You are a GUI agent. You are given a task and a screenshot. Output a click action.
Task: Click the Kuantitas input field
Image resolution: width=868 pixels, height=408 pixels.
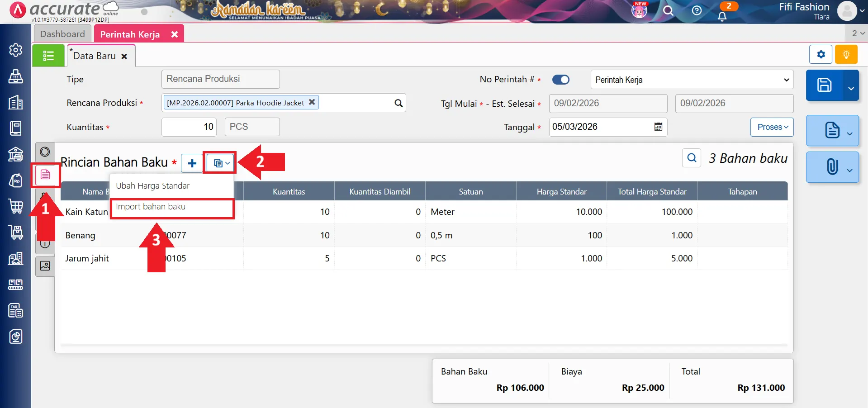189,127
